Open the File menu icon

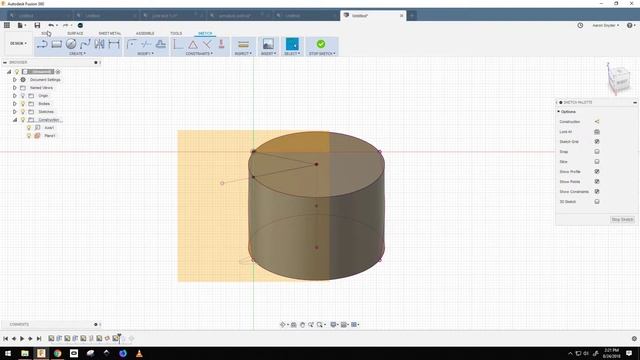point(20,25)
